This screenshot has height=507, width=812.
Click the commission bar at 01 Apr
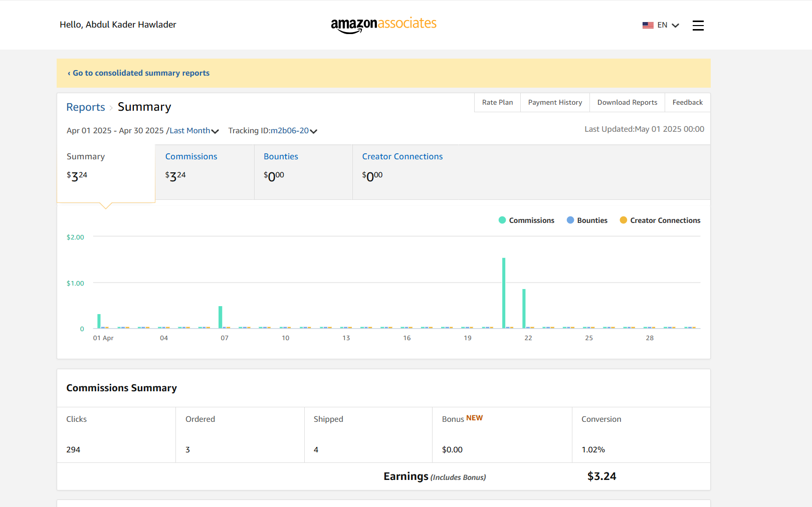coord(99,321)
